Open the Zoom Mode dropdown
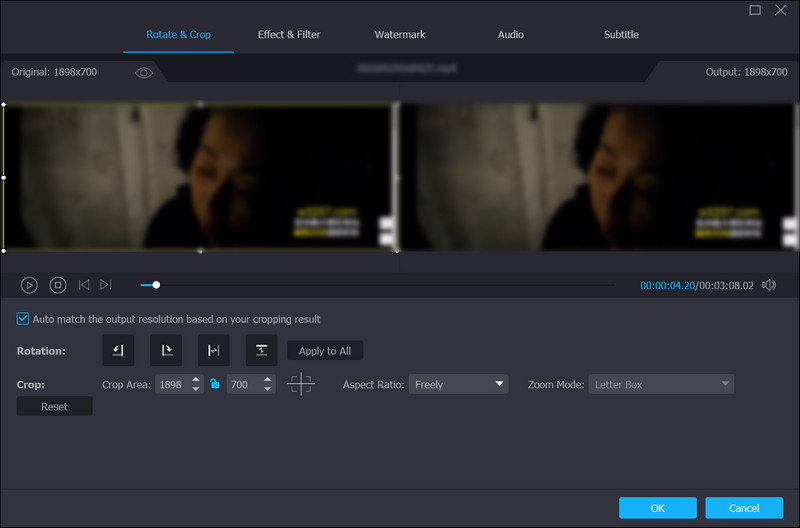 pyautogui.click(x=661, y=384)
